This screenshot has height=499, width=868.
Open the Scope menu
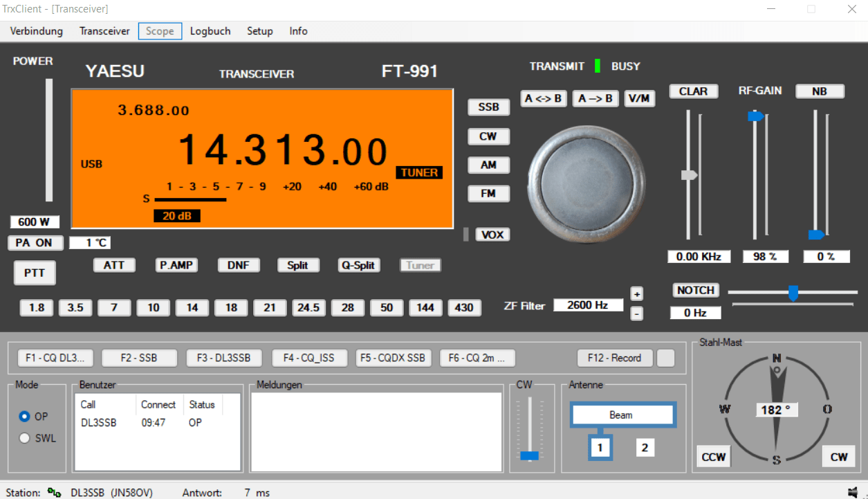click(160, 31)
